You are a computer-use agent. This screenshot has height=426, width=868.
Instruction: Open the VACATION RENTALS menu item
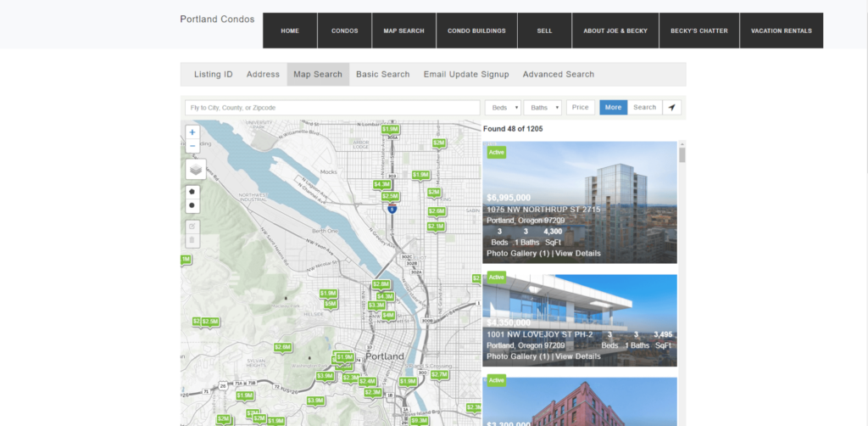click(x=782, y=31)
